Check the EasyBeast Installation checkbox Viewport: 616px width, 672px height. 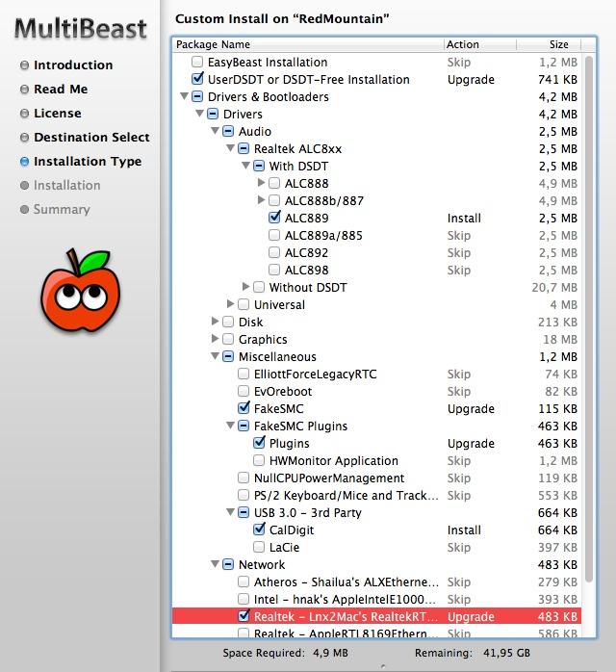coord(197,62)
